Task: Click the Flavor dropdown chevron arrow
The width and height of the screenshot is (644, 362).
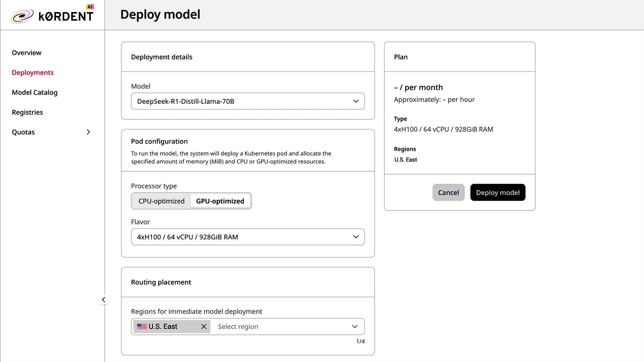Action: 356,237
